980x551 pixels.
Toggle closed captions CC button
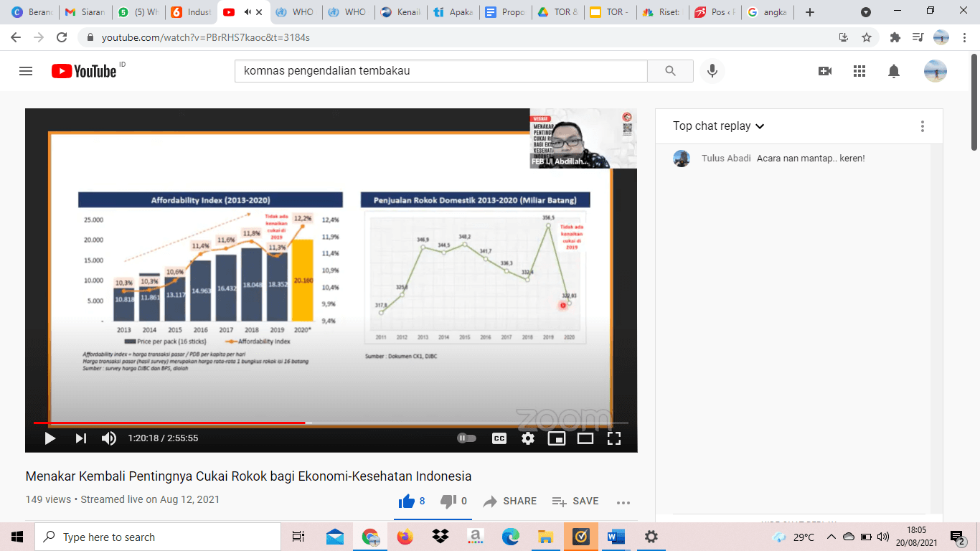point(499,438)
